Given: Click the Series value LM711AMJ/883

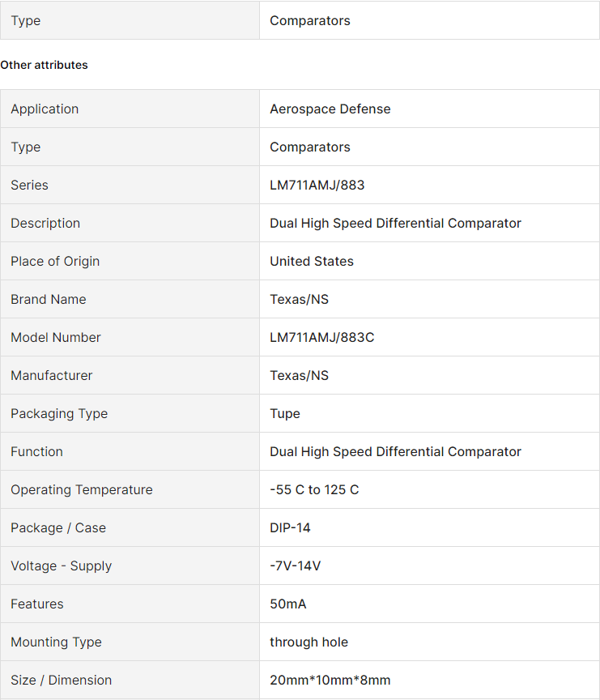Looking at the screenshot, I should pyautogui.click(x=317, y=185).
